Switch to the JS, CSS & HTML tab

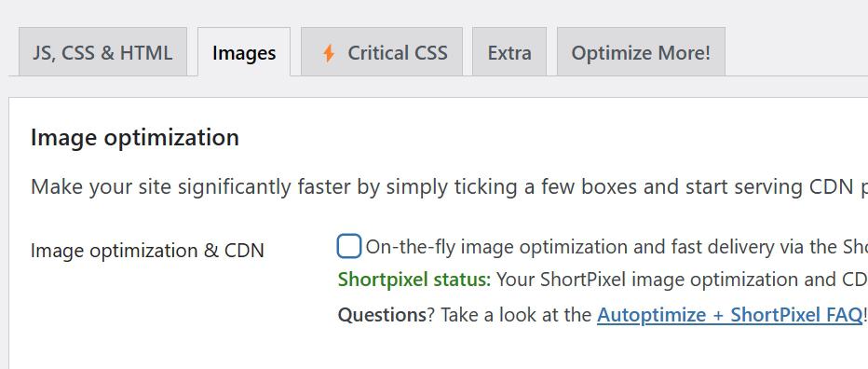click(x=102, y=52)
